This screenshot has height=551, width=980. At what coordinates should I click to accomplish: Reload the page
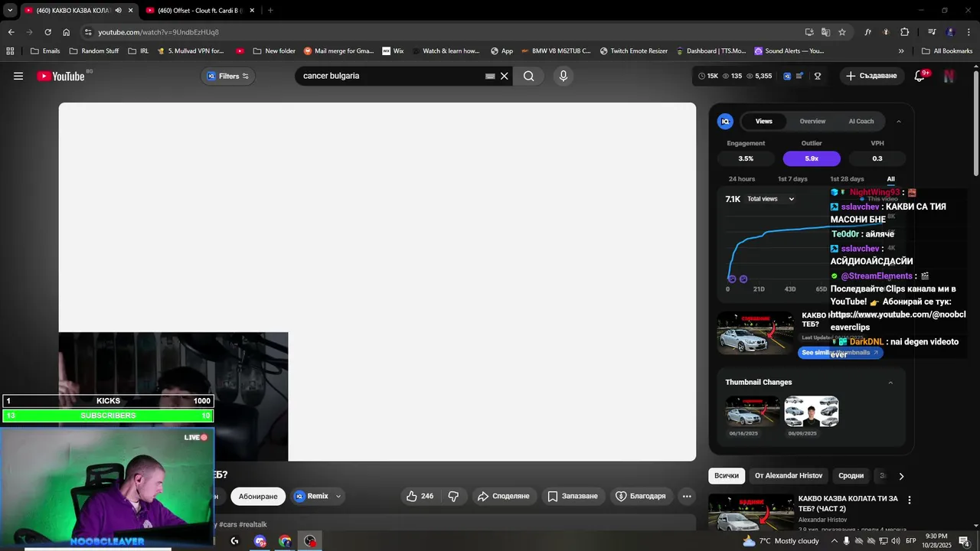pyautogui.click(x=47, y=32)
